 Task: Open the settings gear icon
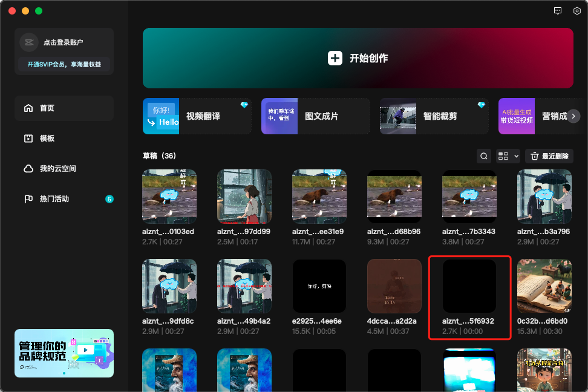(577, 11)
